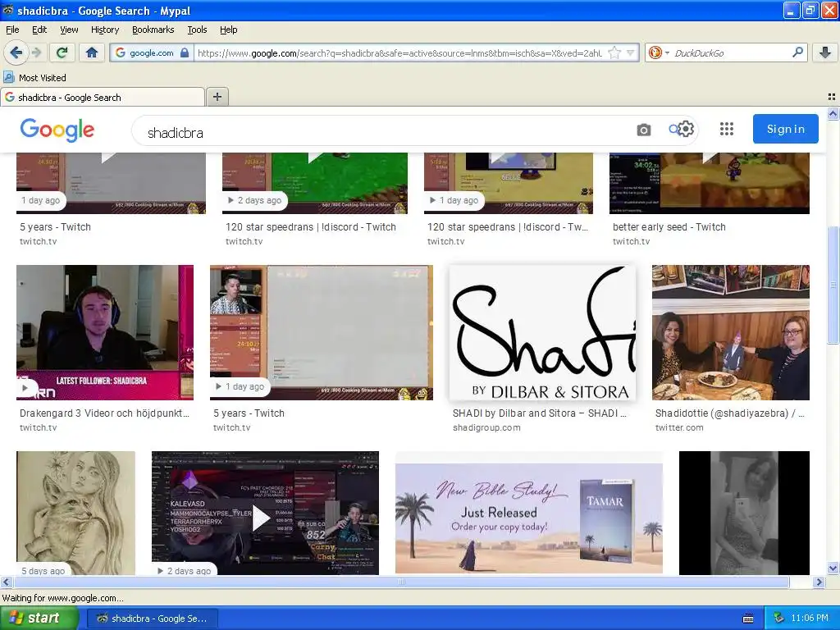Click the Sign in button
Image resolution: width=840 pixels, height=630 pixels.
(x=785, y=129)
